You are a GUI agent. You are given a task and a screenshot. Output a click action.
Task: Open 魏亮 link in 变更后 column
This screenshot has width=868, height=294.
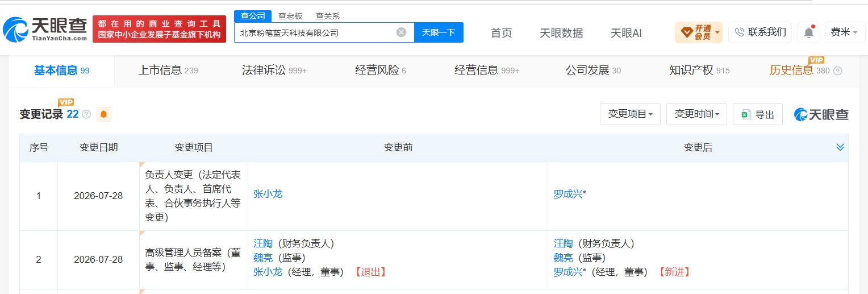[x=564, y=258]
